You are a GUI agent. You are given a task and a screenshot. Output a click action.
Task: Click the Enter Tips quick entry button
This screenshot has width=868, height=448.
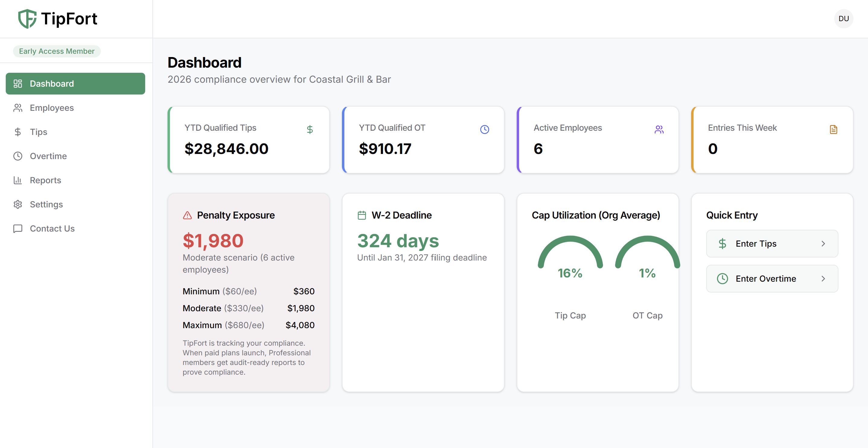coord(772,243)
